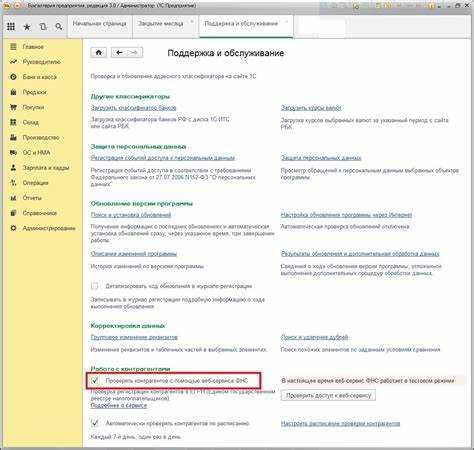474x450 pixels.
Task: Toggle Автоматически проверять контрагентов по расписанию
Action: click(95, 423)
